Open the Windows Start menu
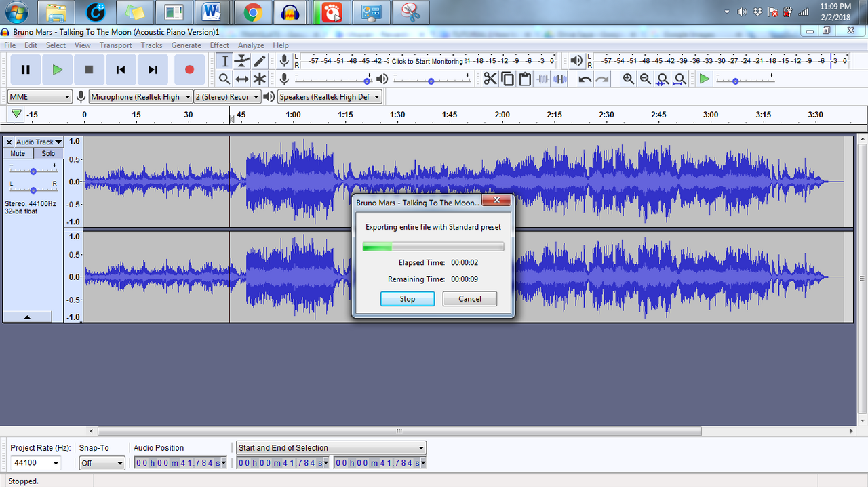868x488 pixels. (16, 12)
